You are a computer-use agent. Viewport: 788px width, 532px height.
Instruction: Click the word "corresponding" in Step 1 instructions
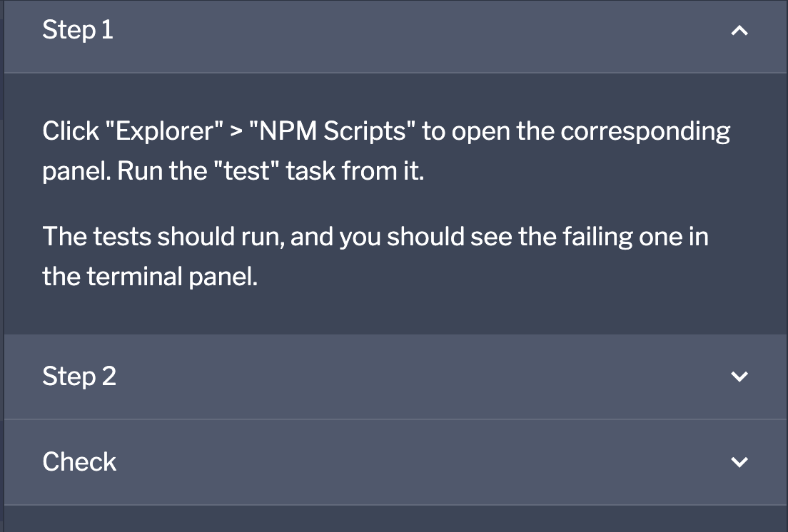click(x=645, y=131)
